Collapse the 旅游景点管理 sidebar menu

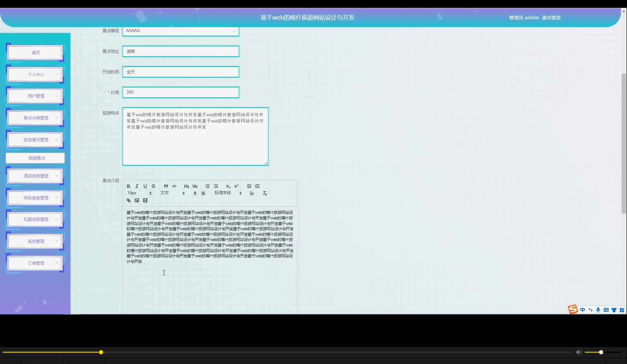pos(36,140)
